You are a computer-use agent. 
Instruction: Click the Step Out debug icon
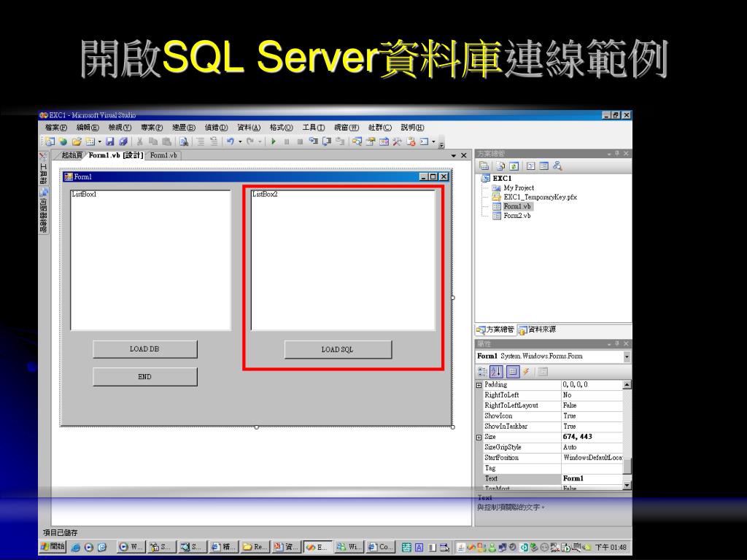(340, 141)
